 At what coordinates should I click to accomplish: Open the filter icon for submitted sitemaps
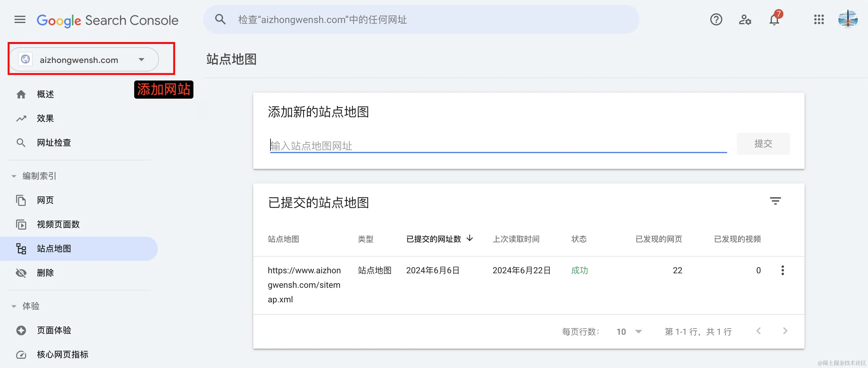(x=775, y=201)
